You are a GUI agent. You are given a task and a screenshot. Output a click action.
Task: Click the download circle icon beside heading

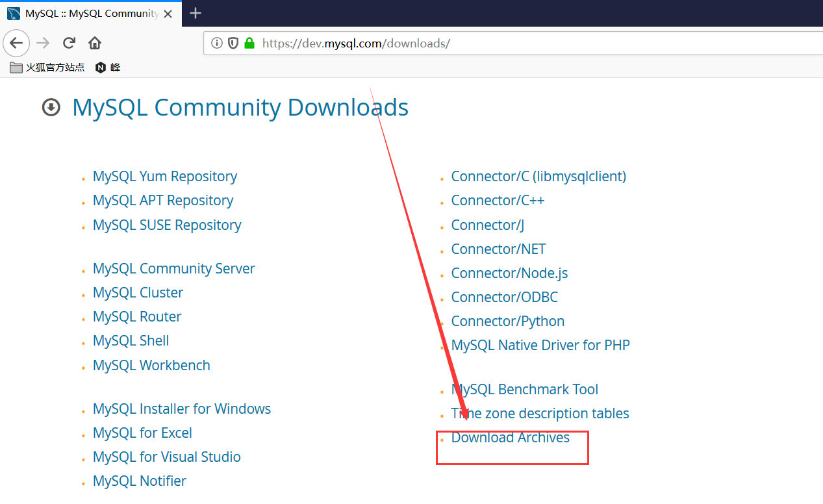point(51,107)
